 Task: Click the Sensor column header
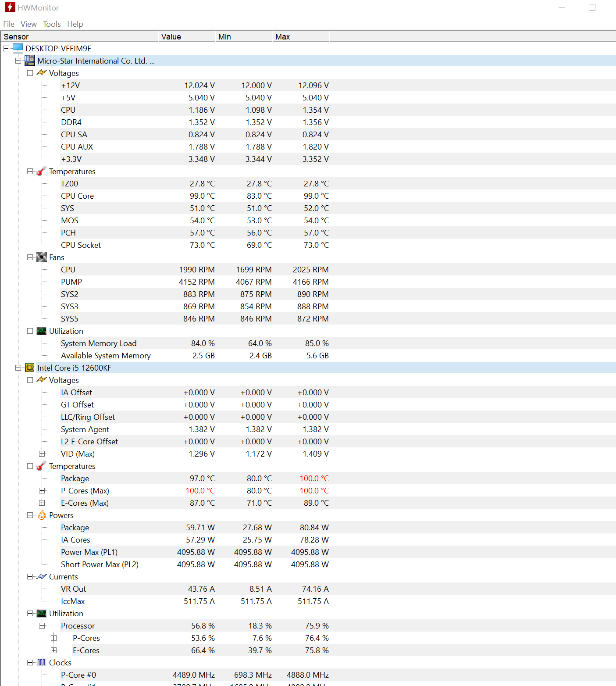click(x=79, y=36)
